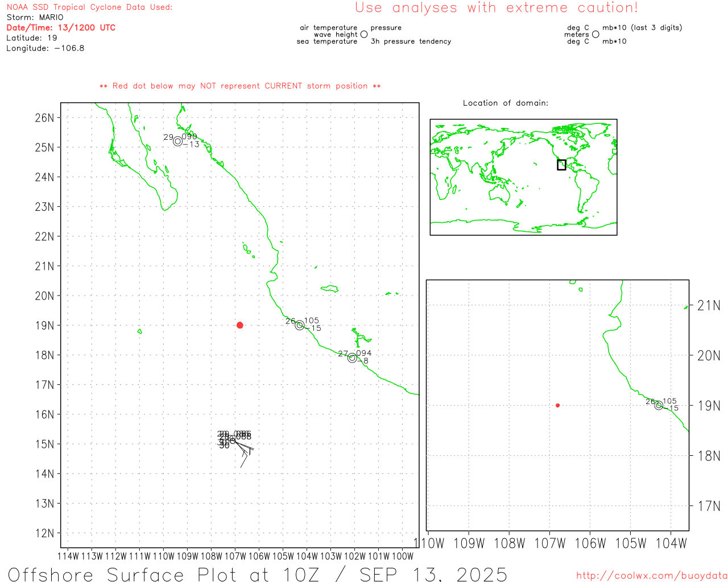Click the '109W' label under the inset map
This screenshot has height=582, width=728.
[469, 543]
